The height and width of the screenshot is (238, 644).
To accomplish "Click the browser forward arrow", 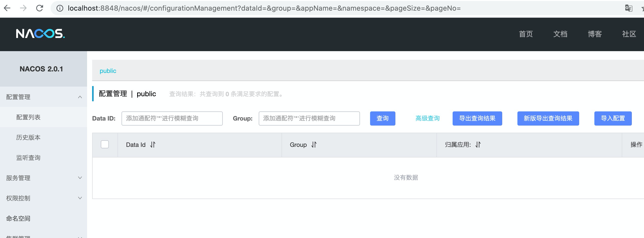I will pos(23,8).
